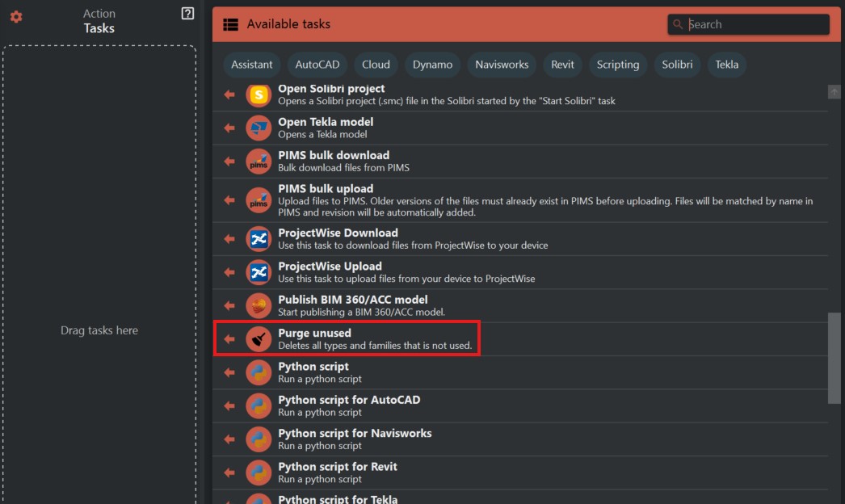
Task: Click the Open Tekla model icon
Action: point(259,128)
